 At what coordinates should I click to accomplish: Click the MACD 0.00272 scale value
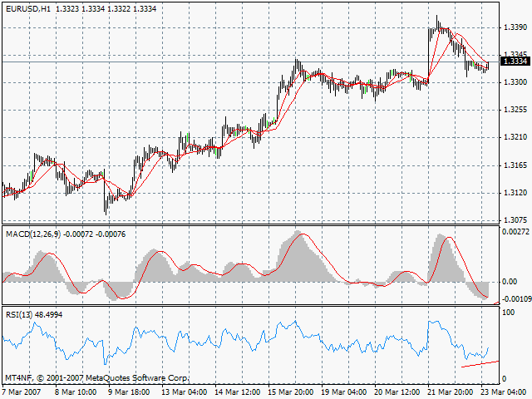pyautogui.click(x=515, y=231)
